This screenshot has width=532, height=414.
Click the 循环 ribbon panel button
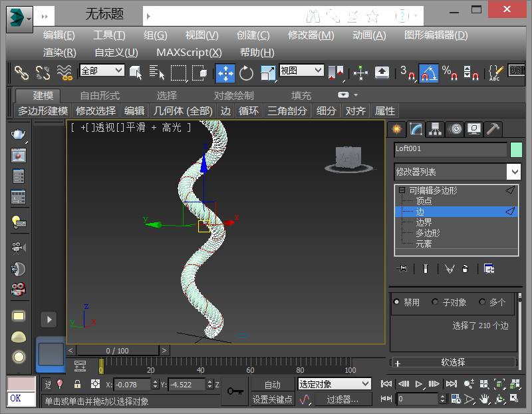(x=248, y=110)
